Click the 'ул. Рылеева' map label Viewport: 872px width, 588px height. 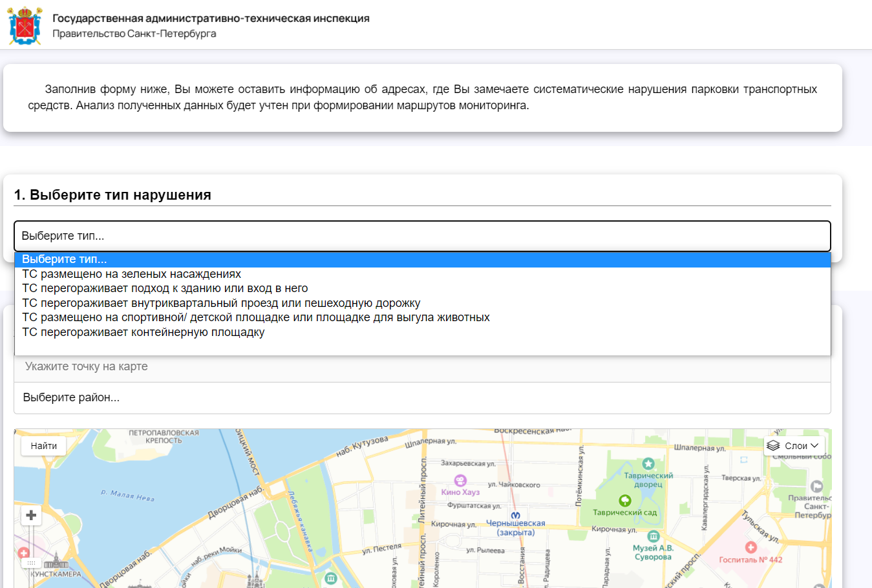pos(485,551)
